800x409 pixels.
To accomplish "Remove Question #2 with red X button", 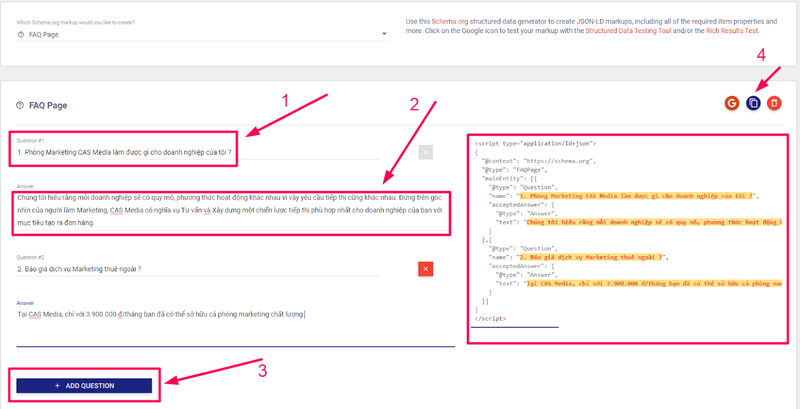I will point(426,269).
